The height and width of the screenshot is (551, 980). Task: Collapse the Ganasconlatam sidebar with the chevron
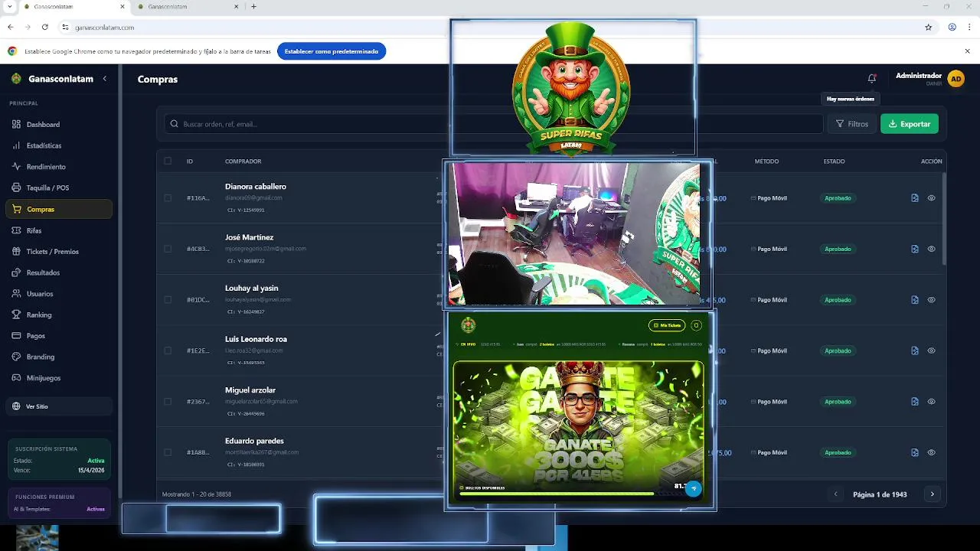pyautogui.click(x=105, y=79)
